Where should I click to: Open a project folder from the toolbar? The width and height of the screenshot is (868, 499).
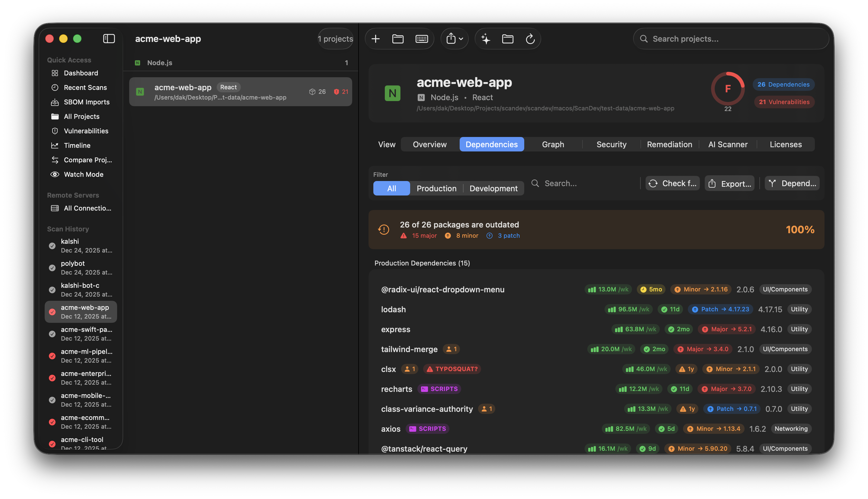click(x=398, y=39)
